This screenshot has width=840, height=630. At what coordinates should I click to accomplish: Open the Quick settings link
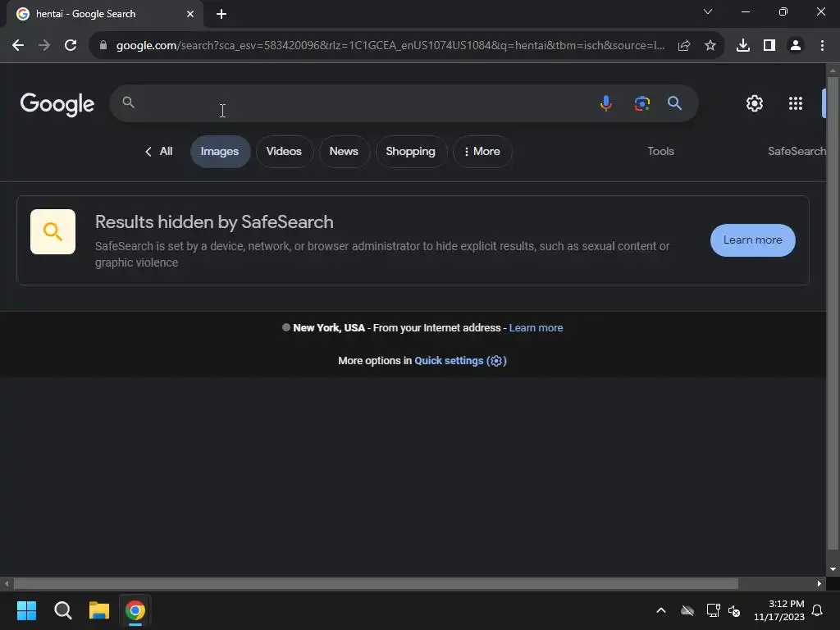coord(460,361)
